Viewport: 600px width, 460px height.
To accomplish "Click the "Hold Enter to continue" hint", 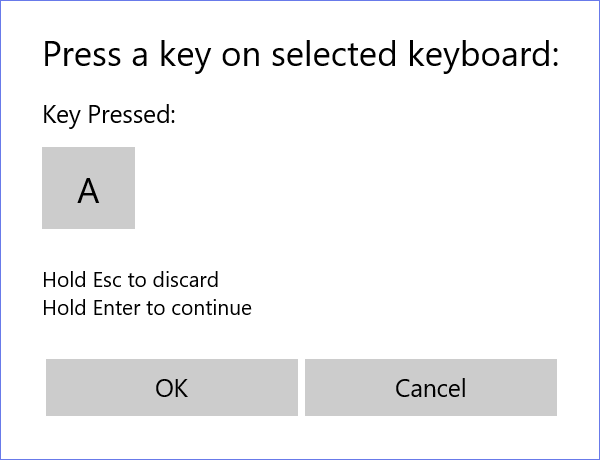I will (x=147, y=307).
